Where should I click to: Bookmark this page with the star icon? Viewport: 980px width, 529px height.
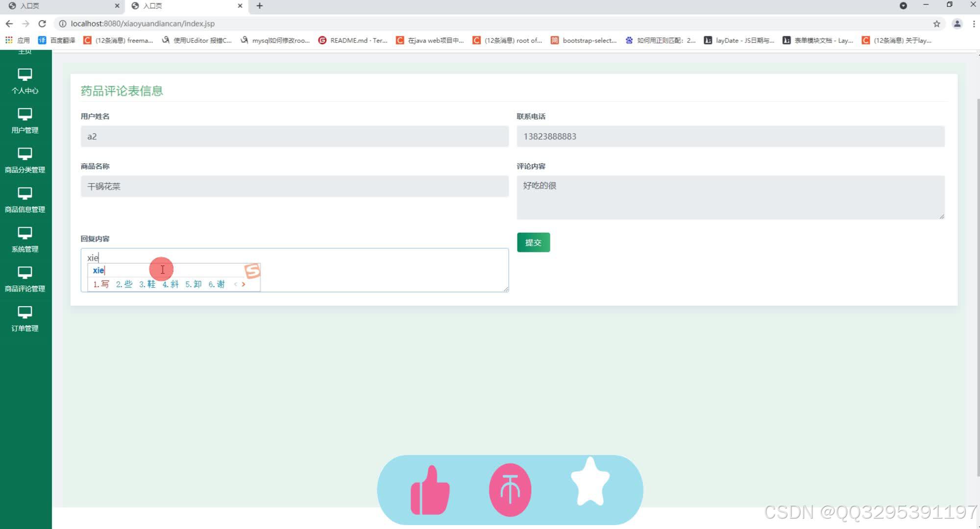point(936,24)
